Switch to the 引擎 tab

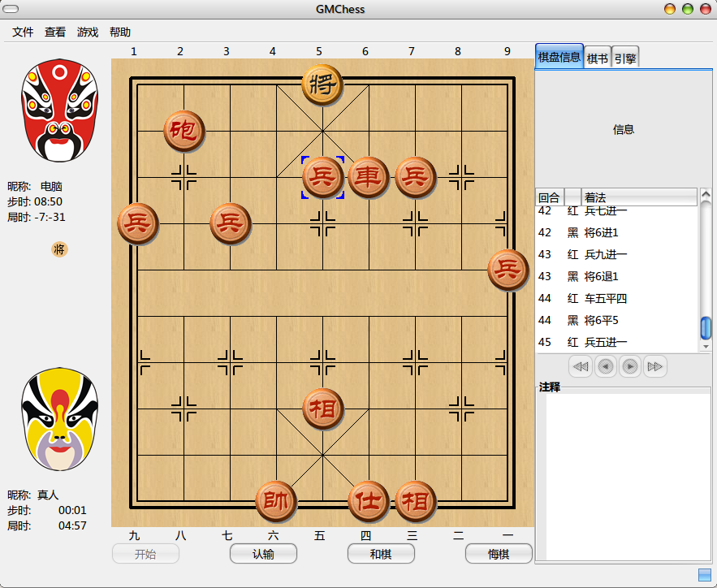(625, 58)
